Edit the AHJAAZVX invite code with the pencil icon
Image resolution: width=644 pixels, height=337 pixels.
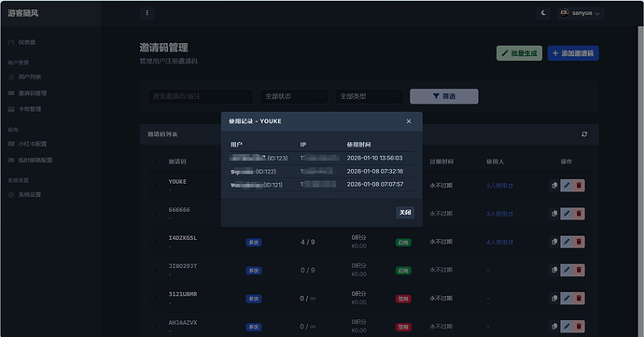(567, 327)
